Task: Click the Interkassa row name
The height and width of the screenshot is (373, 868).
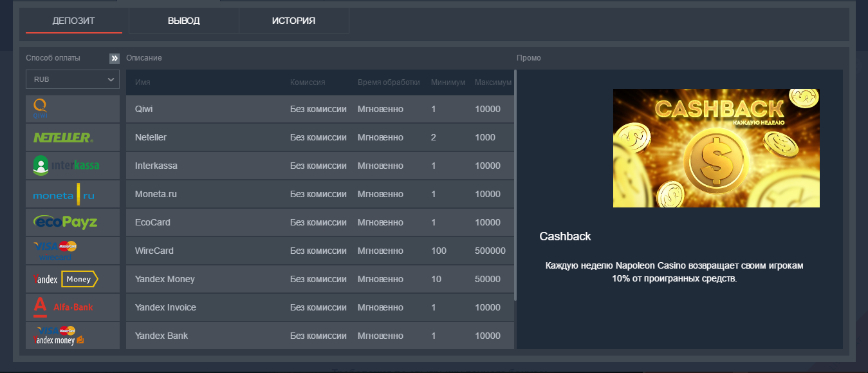Action: point(156,166)
